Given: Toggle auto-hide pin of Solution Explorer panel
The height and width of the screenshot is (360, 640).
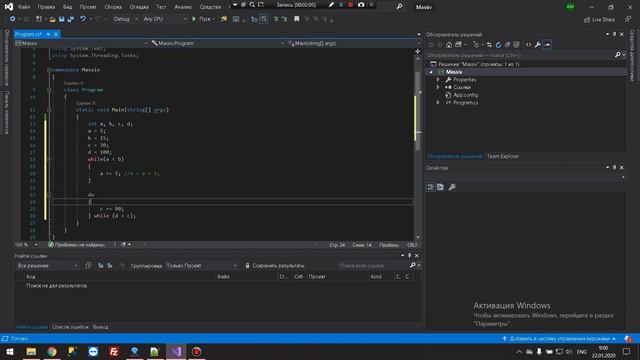Looking at the screenshot, I should point(614,35).
